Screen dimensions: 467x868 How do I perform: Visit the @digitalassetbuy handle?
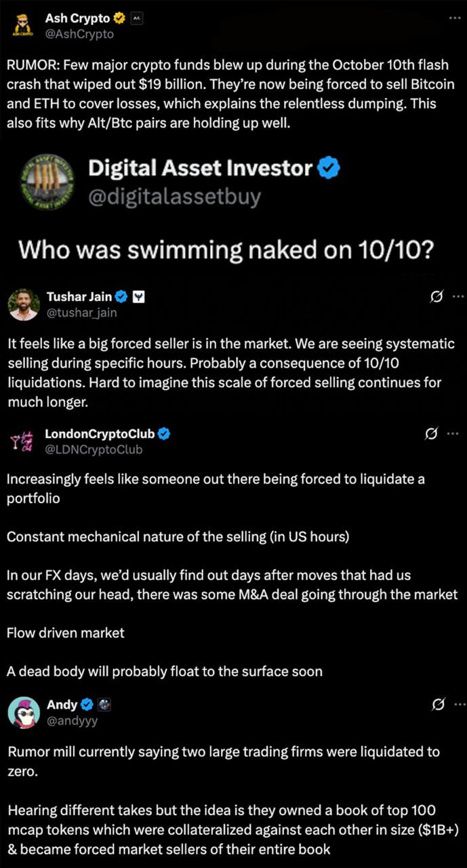click(174, 197)
